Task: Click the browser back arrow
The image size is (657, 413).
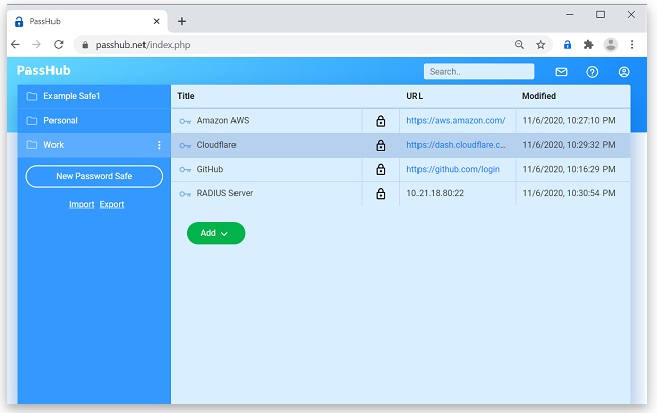Action: point(15,44)
